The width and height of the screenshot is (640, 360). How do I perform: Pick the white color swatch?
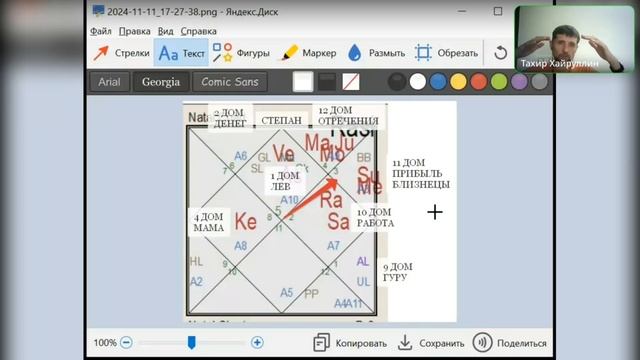[418, 82]
